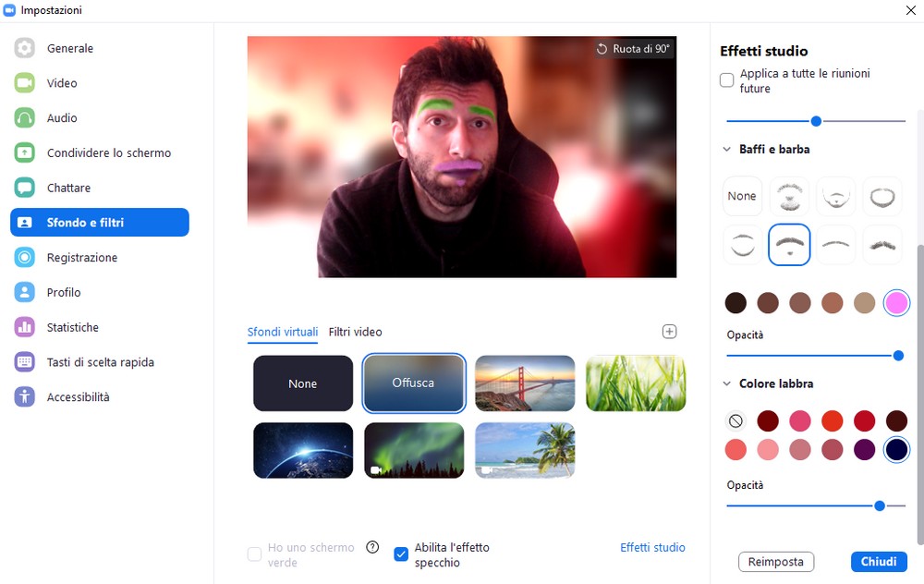Pick the orange-red lip color

click(x=833, y=420)
